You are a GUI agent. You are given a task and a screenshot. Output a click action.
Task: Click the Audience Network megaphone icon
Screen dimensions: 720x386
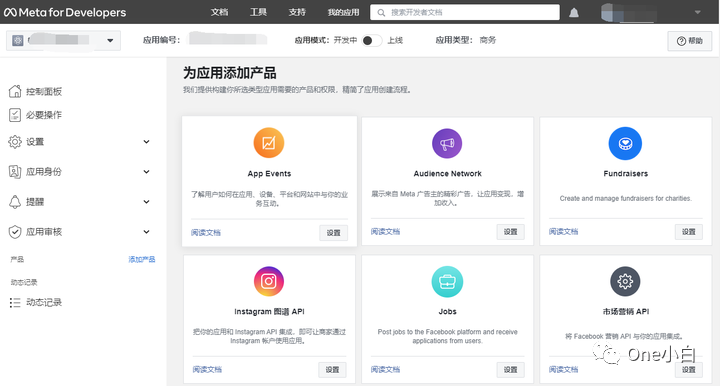[x=447, y=143]
